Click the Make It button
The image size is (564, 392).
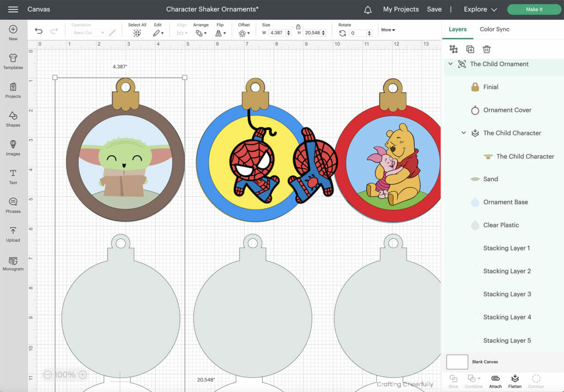tap(534, 9)
